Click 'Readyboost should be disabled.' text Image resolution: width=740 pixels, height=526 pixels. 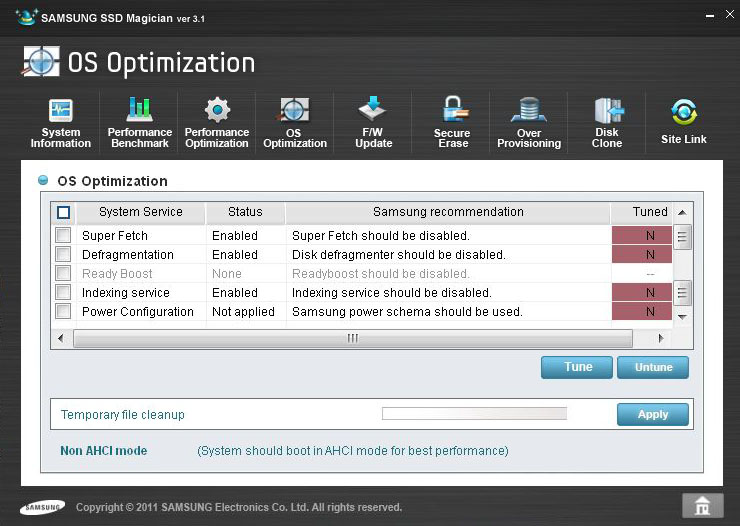(x=381, y=274)
